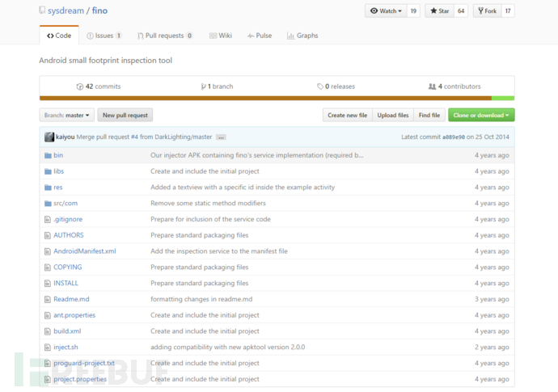
Task: Click the inject.sh file icon
Action: (x=48, y=348)
